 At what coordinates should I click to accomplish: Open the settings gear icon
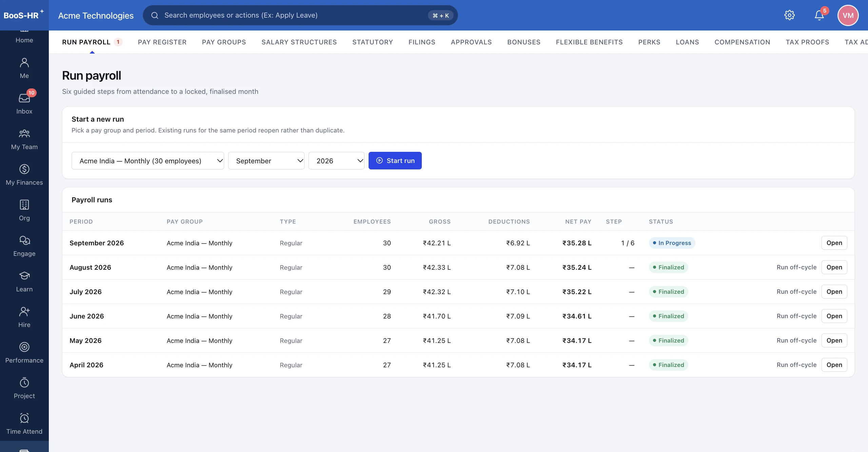pos(789,15)
